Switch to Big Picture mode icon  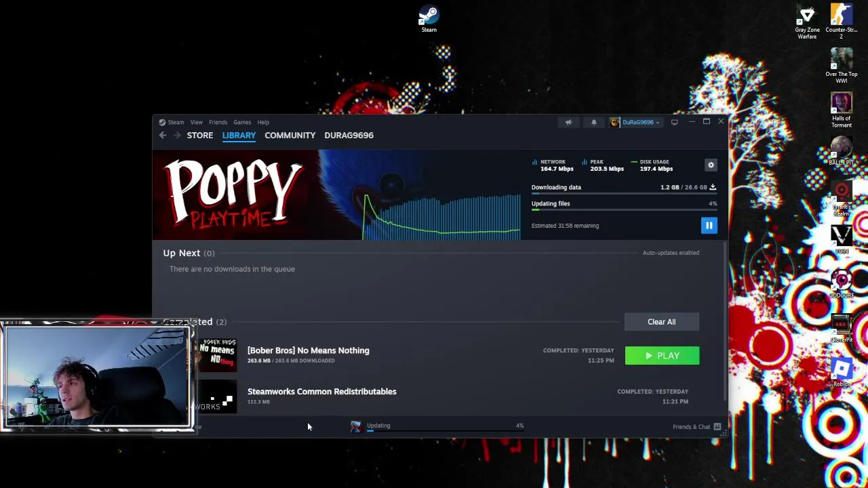click(x=674, y=122)
